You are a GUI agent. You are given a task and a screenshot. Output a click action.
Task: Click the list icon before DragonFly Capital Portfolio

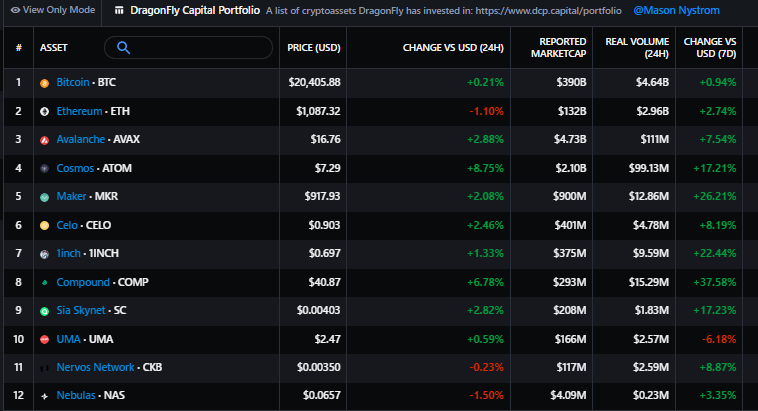(119, 11)
